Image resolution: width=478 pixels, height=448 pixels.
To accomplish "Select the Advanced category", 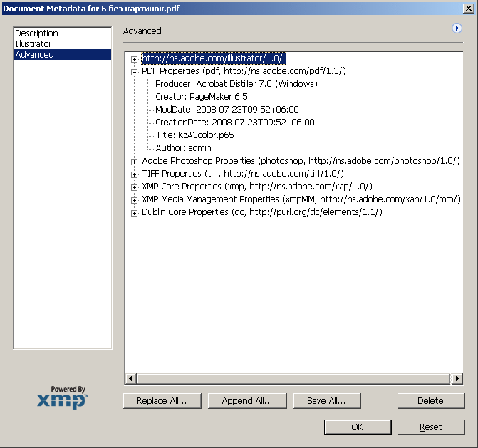I will tap(63, 54).
